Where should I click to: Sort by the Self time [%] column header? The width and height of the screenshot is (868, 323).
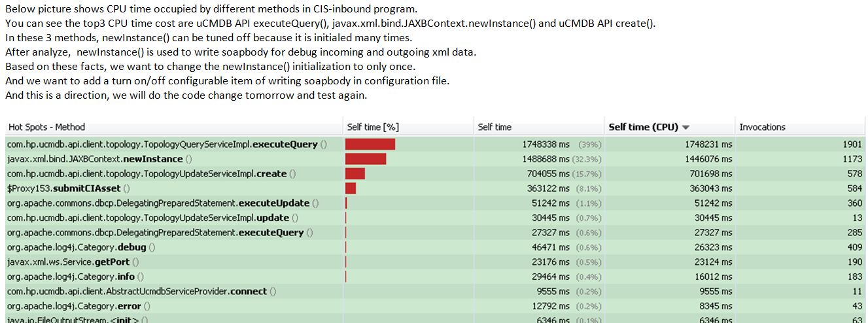pyautogui.click(x=373, y=127)
